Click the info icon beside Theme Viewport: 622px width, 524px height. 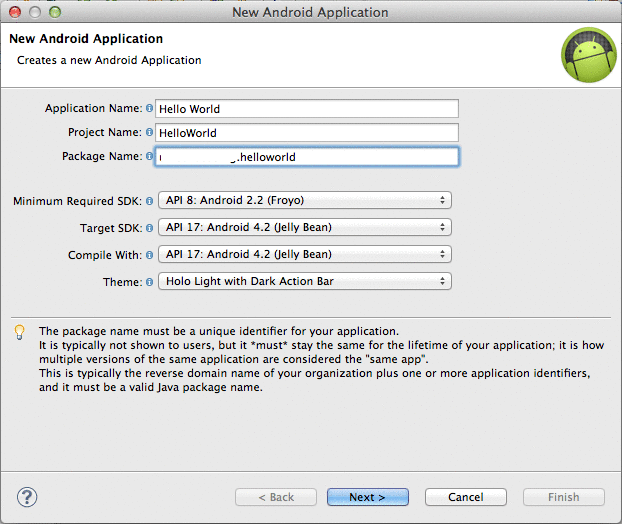tap(149, 282)
